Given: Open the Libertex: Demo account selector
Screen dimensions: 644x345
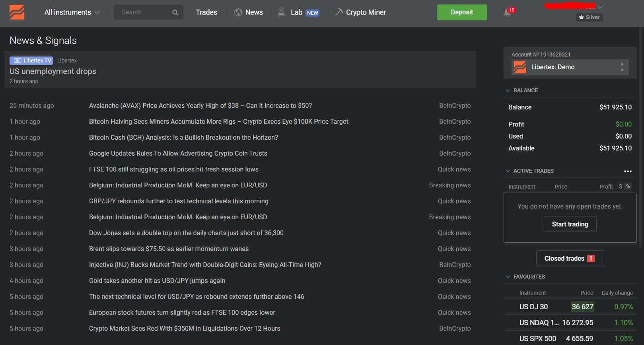Looking at the screenshot, I should [570, 67].
